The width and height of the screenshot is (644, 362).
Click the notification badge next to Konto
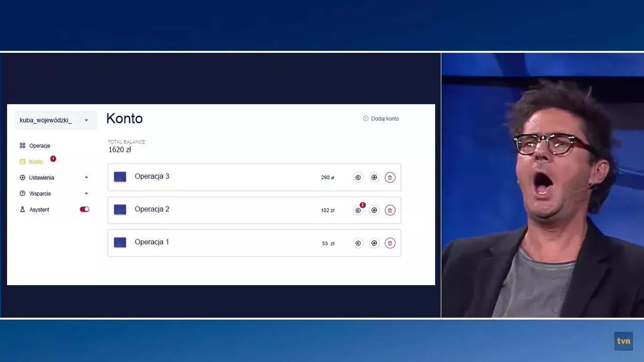tap(53, 159)
